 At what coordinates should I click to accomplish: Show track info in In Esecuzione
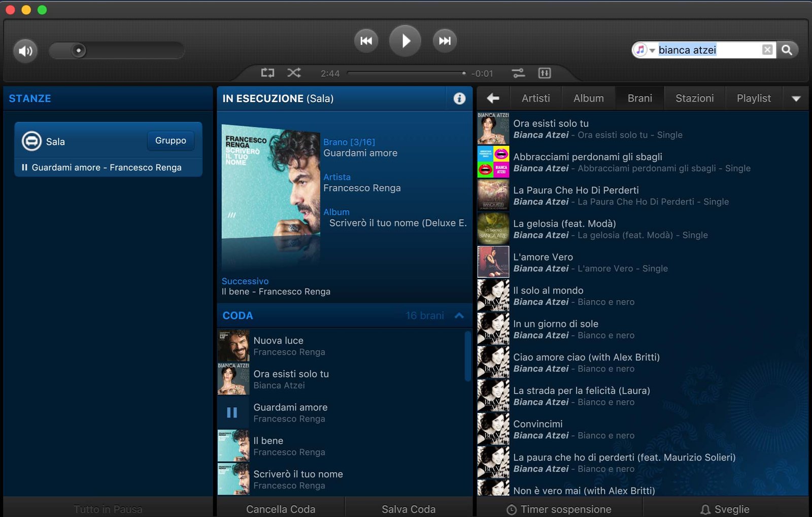(x=459, y=99)
